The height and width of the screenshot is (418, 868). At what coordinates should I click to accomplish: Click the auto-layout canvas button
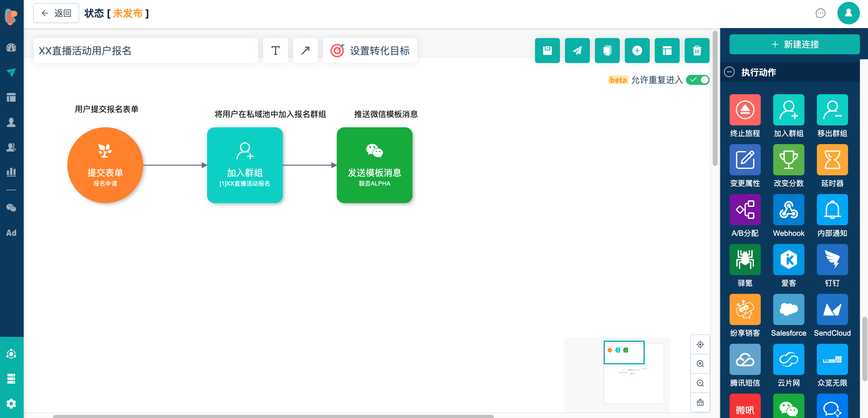pyautogui.click(x=700, y=402)
